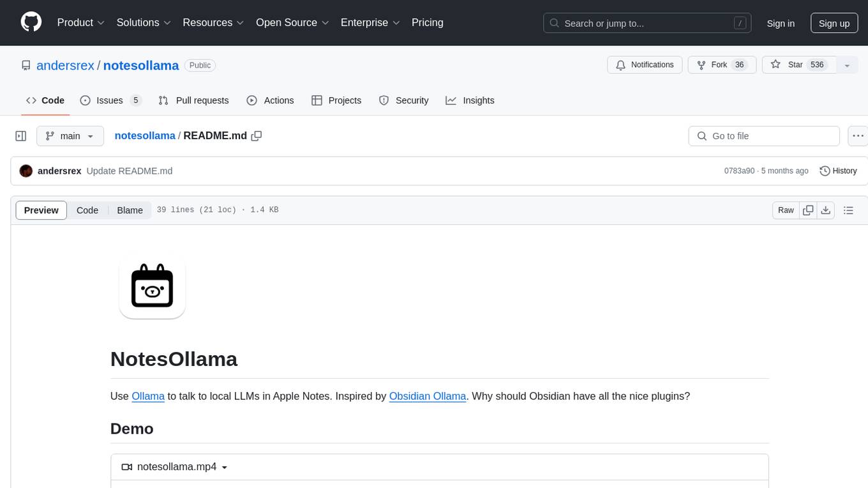This screenshot has height=488, width=868.
Task: Focus the Go to file input
Action: pos(764,136)
